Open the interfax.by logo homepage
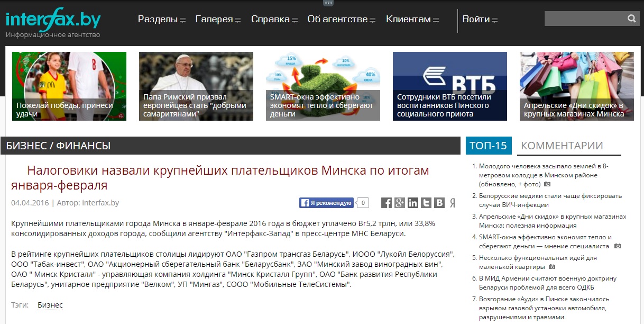The height and width of the screenshot is (324, 644). [x=53, y=19]
